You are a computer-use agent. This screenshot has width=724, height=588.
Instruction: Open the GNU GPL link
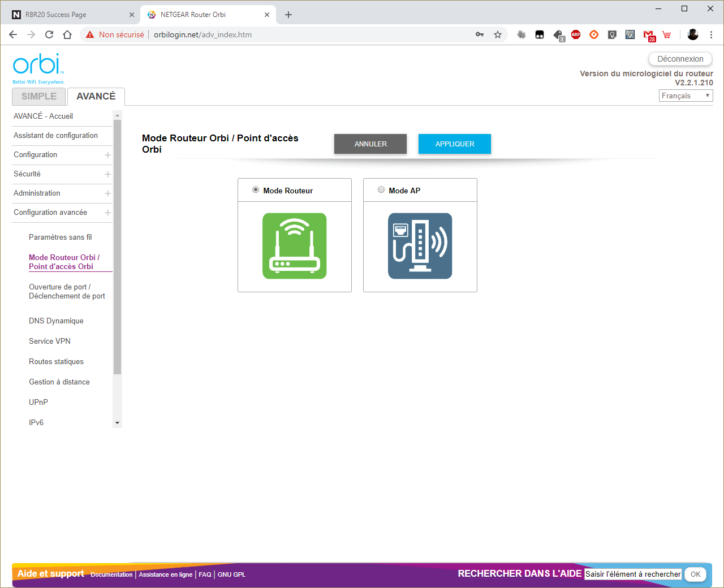(232, 574)
